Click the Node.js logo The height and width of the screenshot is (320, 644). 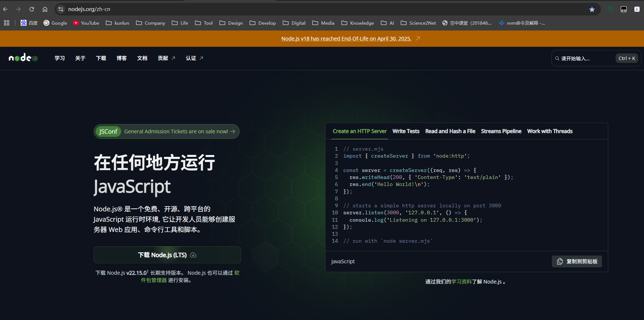click(x=23, y=58)
